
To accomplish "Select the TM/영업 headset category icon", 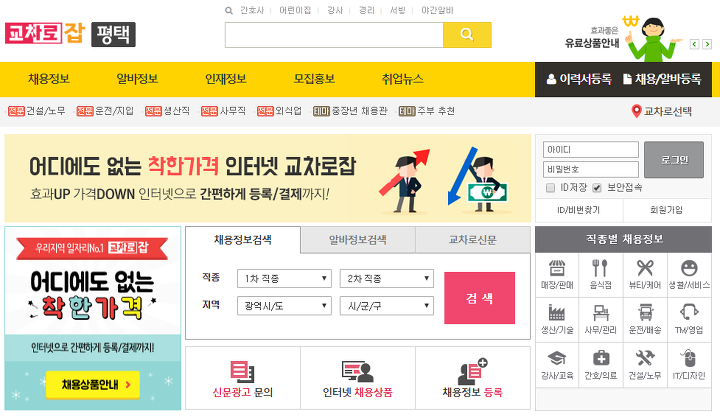I will (689, 312).
